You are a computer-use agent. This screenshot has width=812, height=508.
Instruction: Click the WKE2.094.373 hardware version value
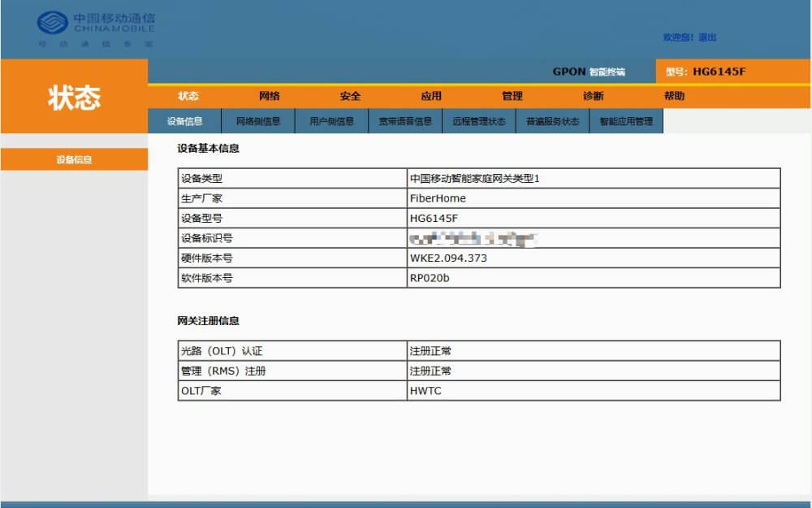(448, 258)
